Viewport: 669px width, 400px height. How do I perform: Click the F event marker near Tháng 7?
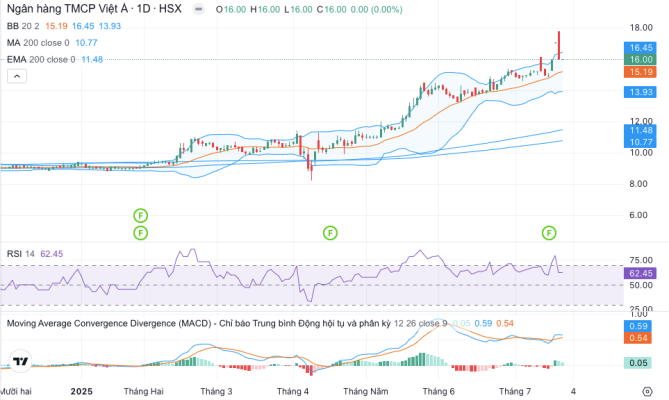[549, 233]
